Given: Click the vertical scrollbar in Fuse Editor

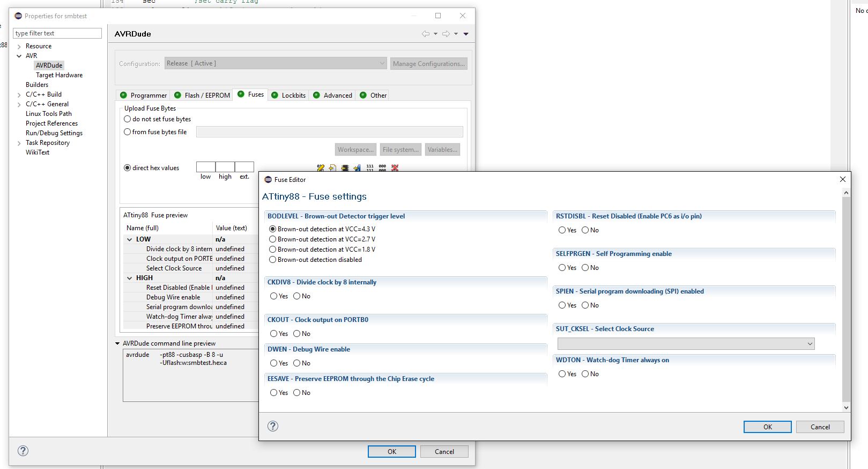Looking at the screenshot, I should 846,299.
